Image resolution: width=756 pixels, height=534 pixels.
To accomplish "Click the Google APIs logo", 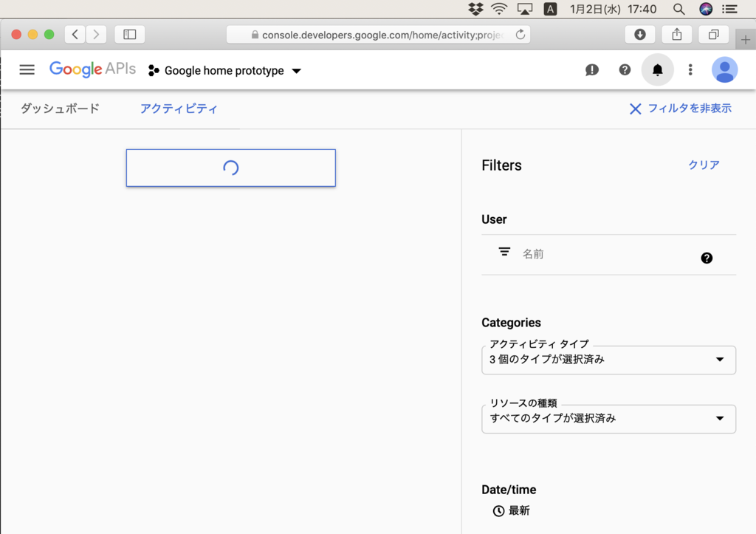I will (x=92, y=69).
